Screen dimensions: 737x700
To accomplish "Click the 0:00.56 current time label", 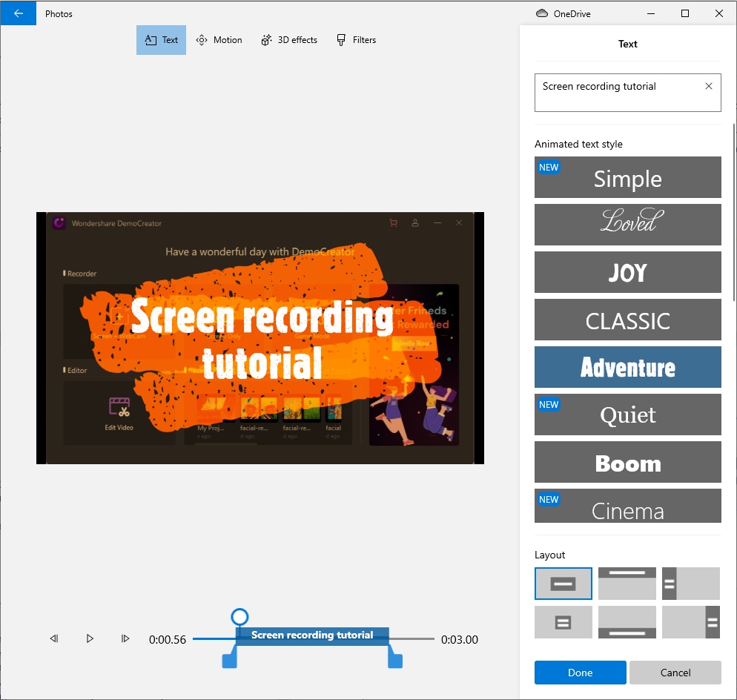I will (168, 639).
